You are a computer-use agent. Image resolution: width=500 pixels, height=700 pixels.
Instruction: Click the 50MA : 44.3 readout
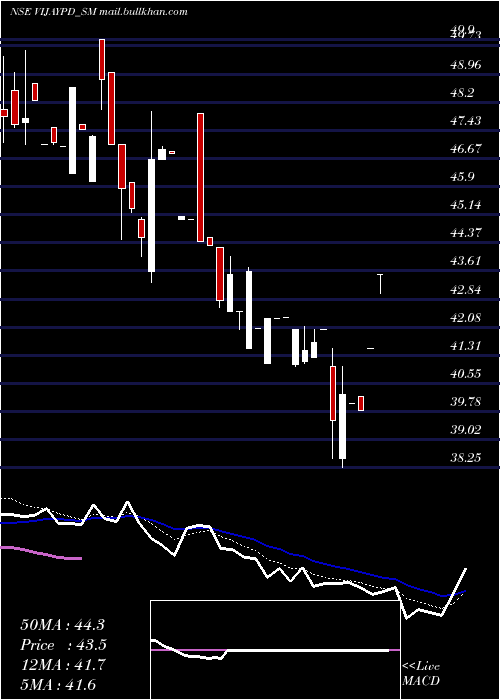[63, 625]
